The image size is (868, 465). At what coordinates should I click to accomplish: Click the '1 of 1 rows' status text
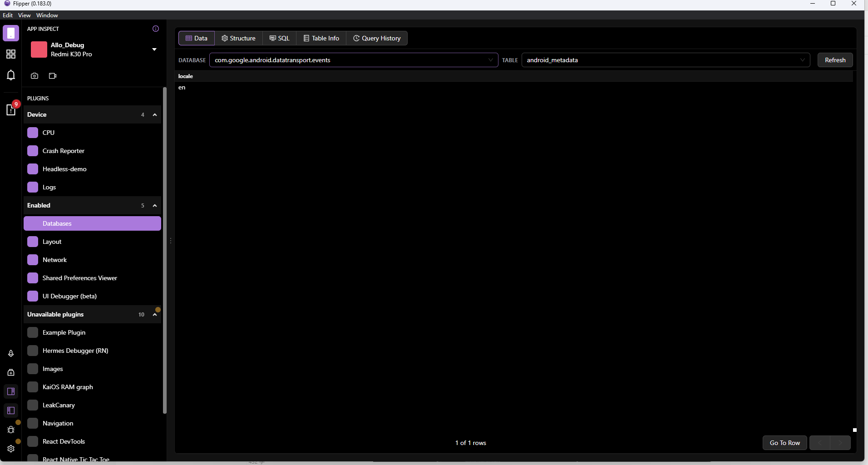click(471, 443)
